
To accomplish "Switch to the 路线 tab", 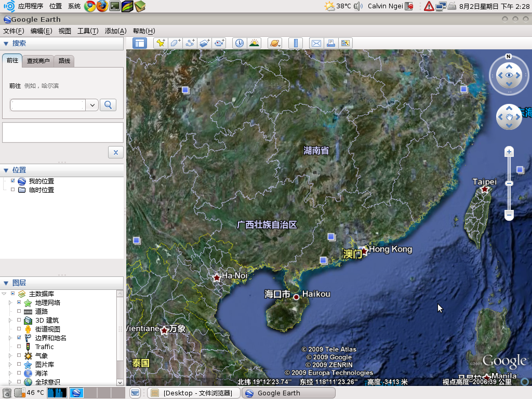I will click(x=64, y=61).
